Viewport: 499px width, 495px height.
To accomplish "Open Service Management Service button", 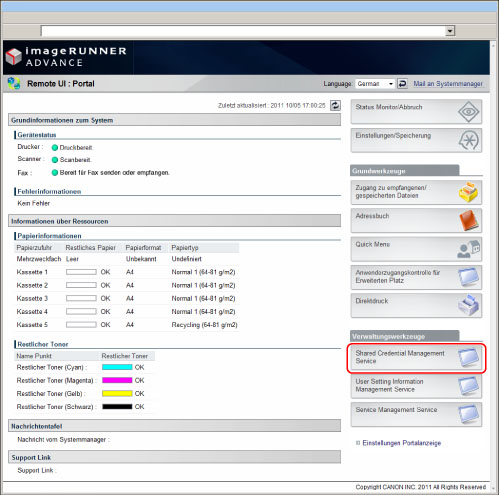I will click(416, 414).
